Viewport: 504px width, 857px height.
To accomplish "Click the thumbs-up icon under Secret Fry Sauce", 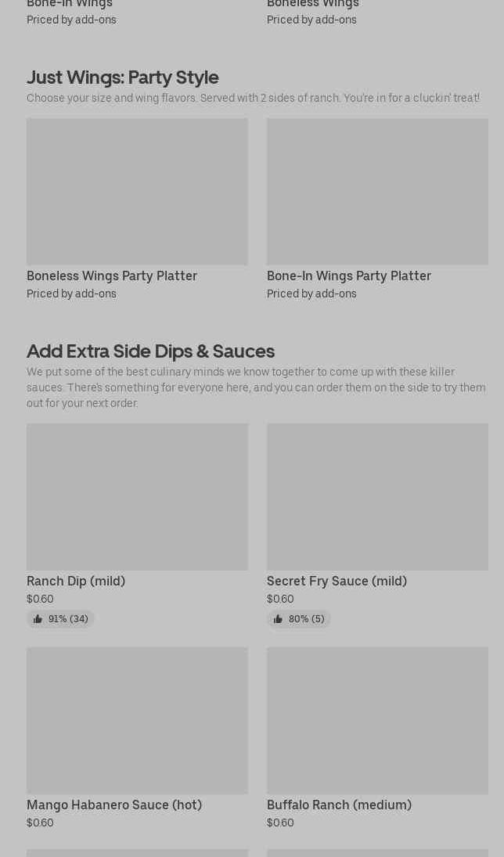I will coord(278,619).
